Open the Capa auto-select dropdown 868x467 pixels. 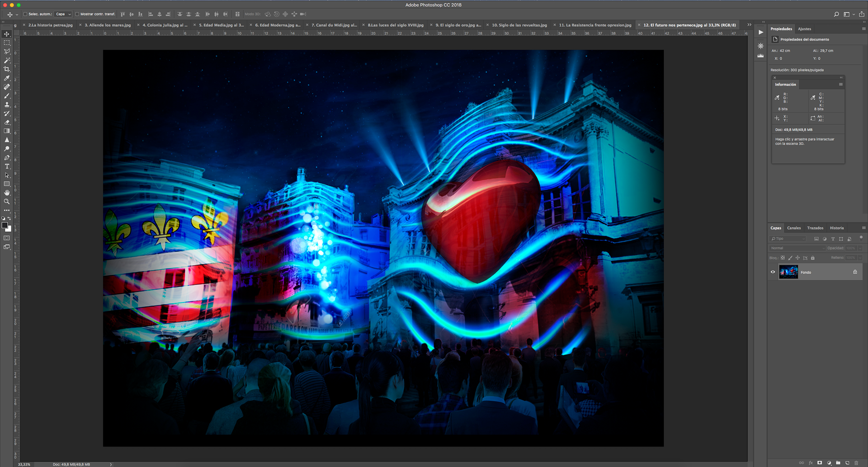[63, 14]
